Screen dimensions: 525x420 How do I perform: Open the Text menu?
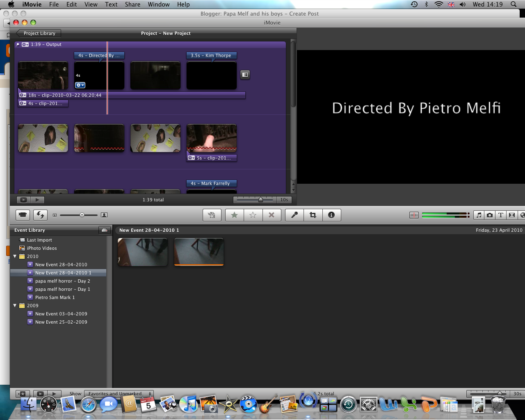tap(111, 5)
